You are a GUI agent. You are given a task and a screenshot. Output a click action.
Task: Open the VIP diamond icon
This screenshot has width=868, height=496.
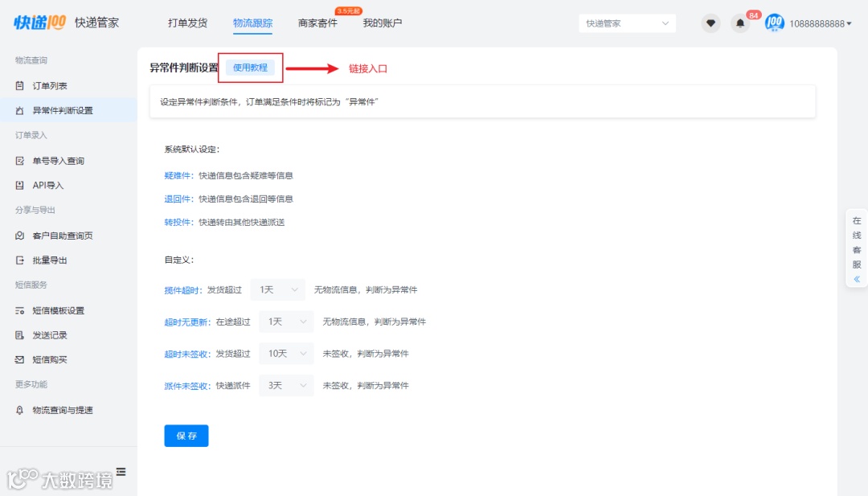[x=710, y=23]
